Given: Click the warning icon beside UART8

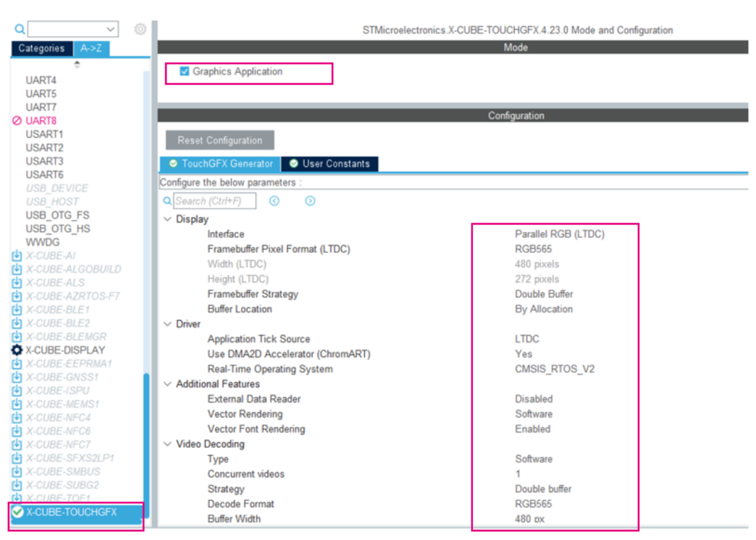Looking at the screenshot, I should tap(17, 120).
